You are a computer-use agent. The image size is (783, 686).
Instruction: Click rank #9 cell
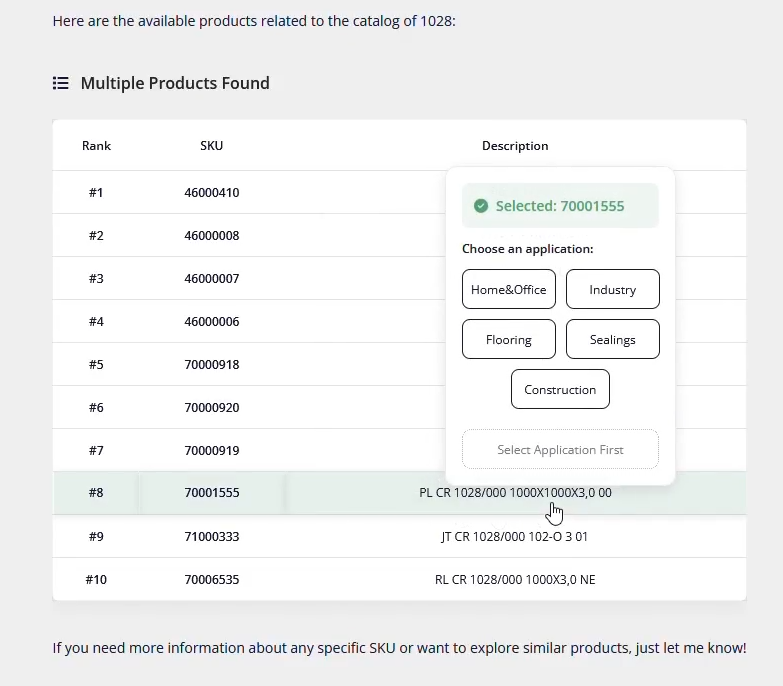(x=96, y=537)
